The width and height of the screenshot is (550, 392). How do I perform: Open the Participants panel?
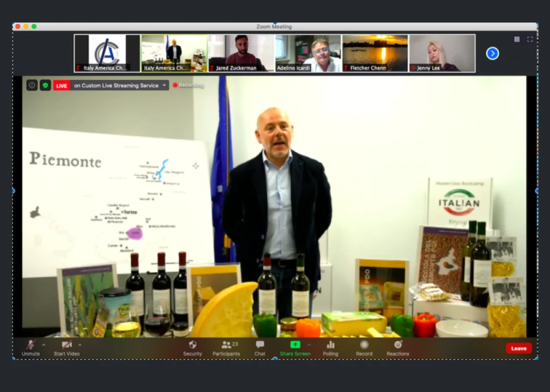coord(226,347)
